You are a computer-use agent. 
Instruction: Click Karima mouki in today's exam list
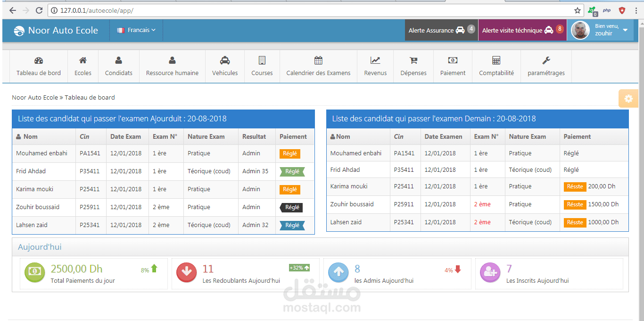coord(34,189)
